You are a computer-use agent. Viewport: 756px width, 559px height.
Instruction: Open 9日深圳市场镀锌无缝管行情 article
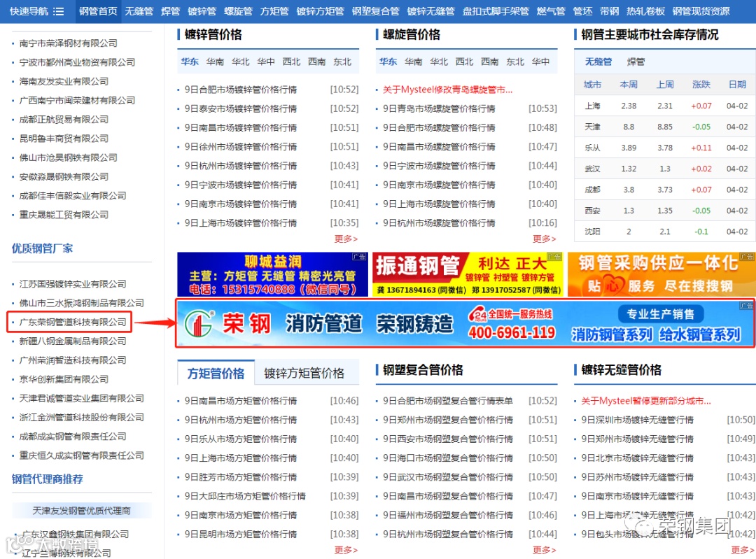638,420
